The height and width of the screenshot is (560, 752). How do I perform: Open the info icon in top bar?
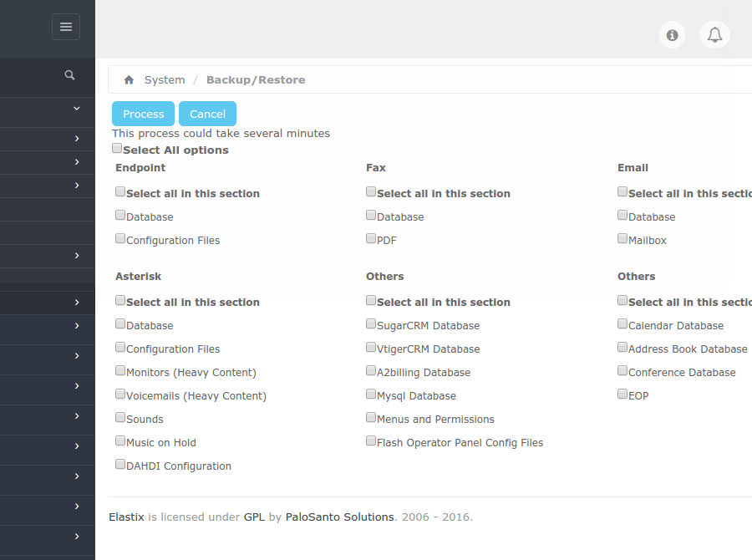pos(672,35)
